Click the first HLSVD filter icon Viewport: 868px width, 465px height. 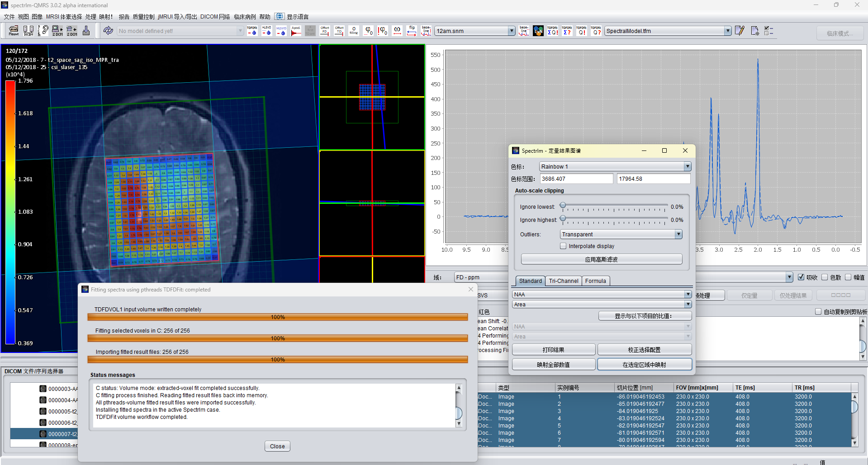click(266, 31)
